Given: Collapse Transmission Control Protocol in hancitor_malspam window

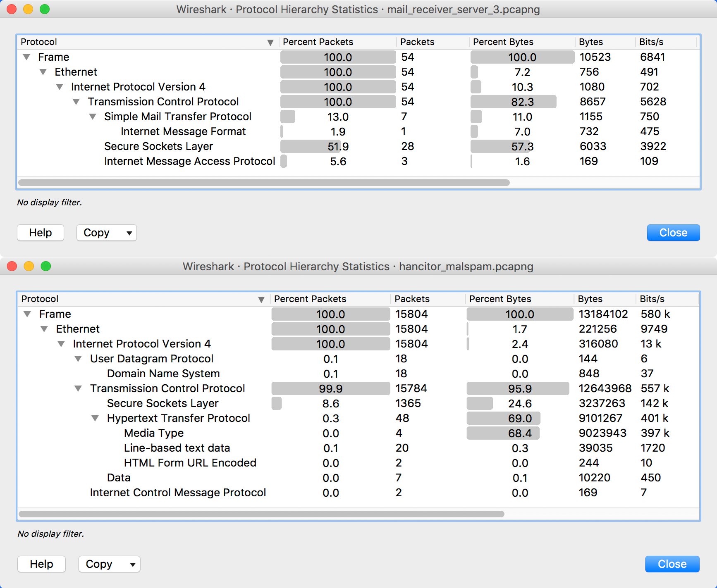Looking at the screenshot, I should point(78,388).
